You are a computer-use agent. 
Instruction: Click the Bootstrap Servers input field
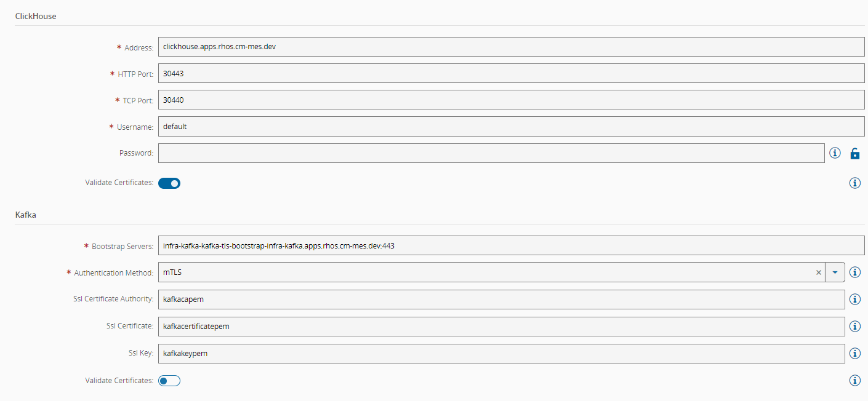511,246
